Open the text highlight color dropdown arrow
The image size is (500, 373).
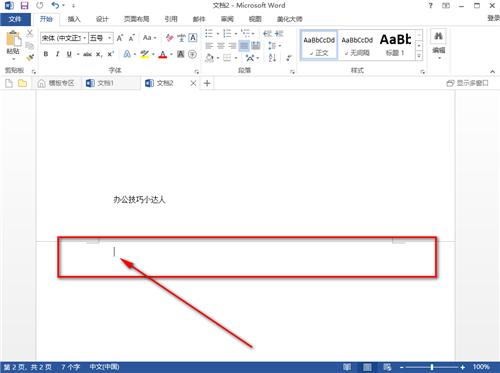pos(153,54)
